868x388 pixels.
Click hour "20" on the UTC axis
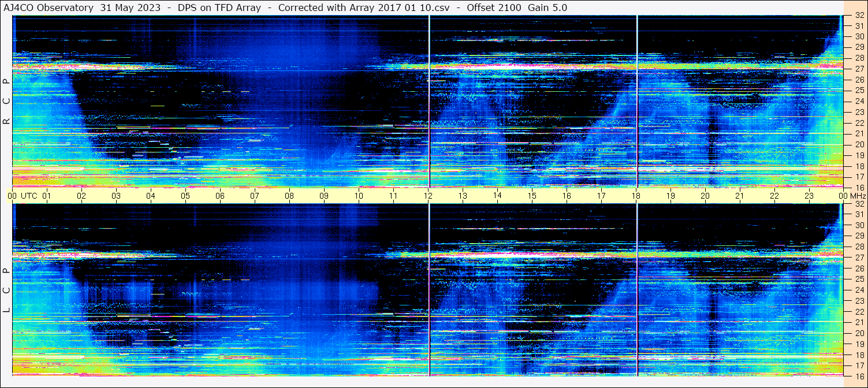coord(705,196)
